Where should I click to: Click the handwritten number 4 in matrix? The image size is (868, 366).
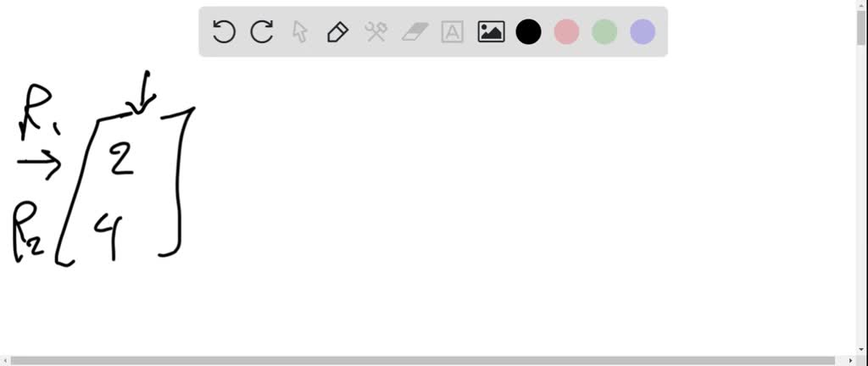point(108,236)
